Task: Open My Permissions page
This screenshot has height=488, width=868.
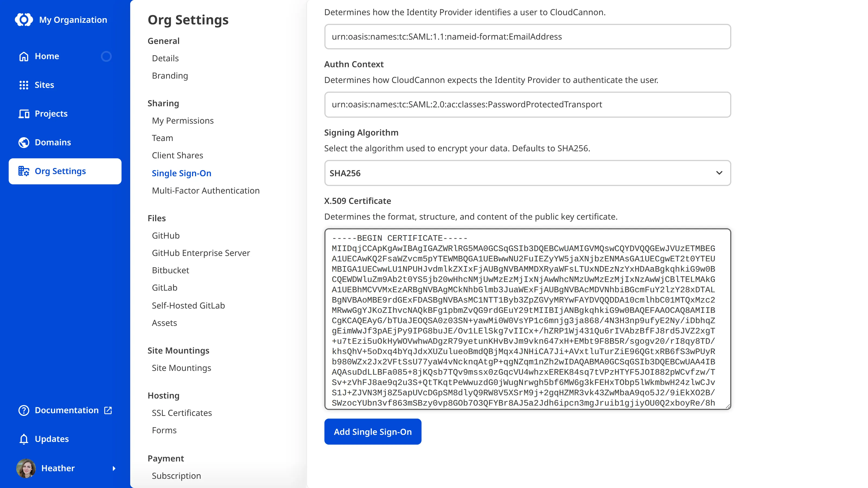Action: coord(183,121)
